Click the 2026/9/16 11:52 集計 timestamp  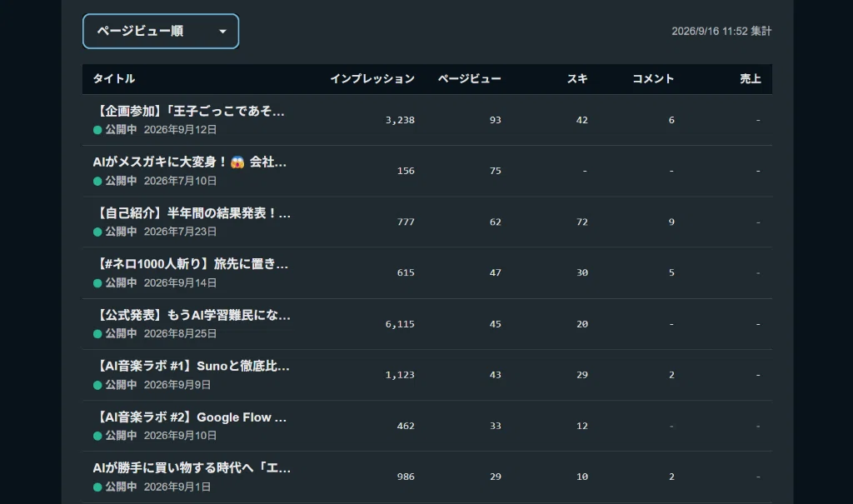pyautogui.click(x=721, y=31)
